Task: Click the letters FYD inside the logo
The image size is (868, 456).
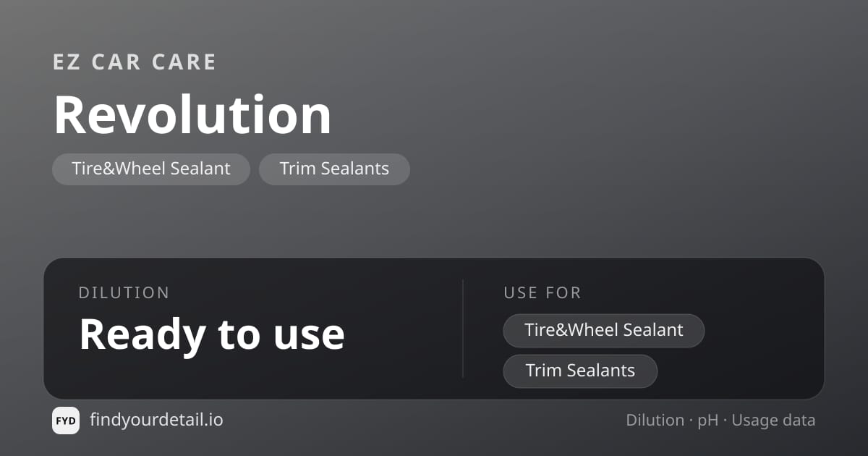Action: (66, 421)
